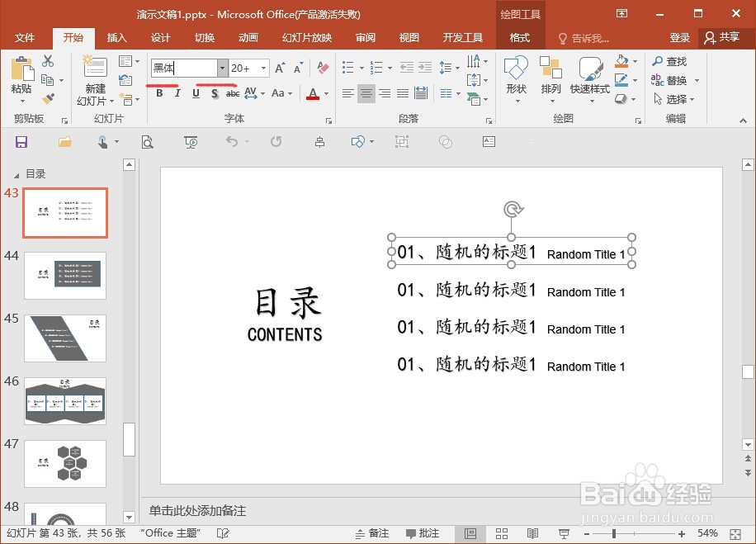Viewport: 756px width, 544px height.
Task: Select slide 45 thumbnail in the panel
Action: 65,338
